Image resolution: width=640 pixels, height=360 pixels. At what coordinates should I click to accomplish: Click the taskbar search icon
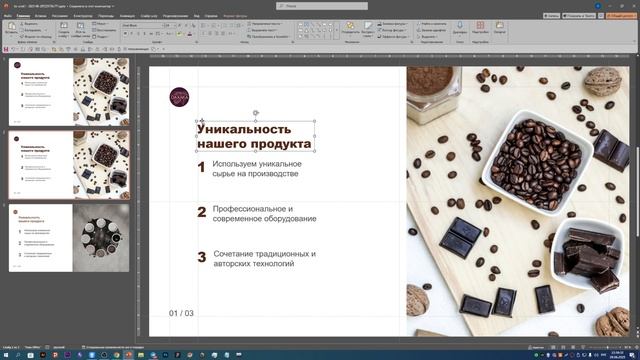coord(18,356)
